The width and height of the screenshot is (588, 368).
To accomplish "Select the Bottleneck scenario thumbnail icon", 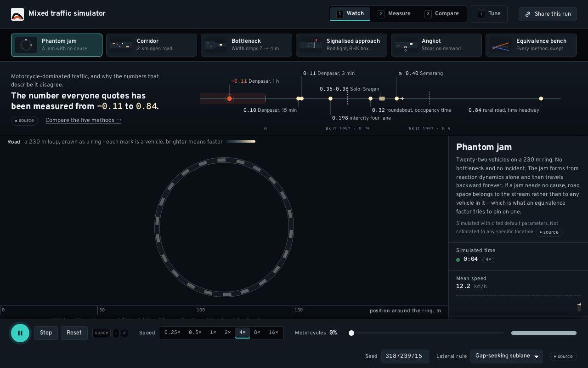I will tap(216, 45).
